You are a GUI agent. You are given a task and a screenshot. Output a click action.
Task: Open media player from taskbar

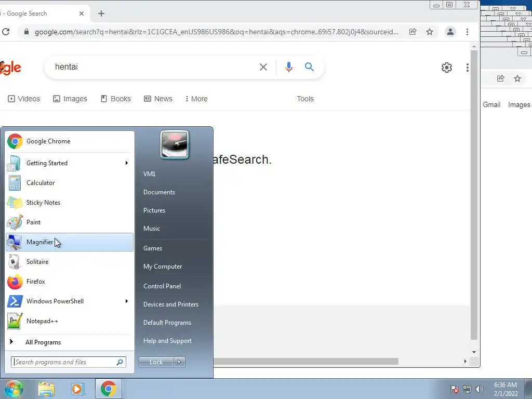(77, 389)
